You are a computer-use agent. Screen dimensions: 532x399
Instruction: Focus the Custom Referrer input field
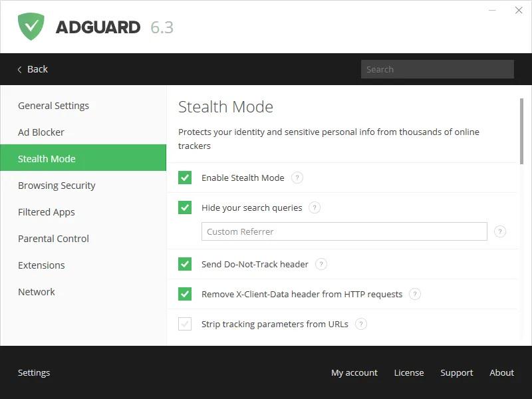(x=344, y=231)
